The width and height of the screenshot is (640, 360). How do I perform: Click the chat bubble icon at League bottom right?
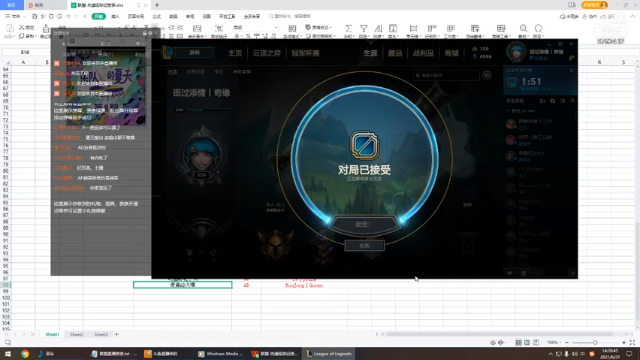tap(510, 273)
